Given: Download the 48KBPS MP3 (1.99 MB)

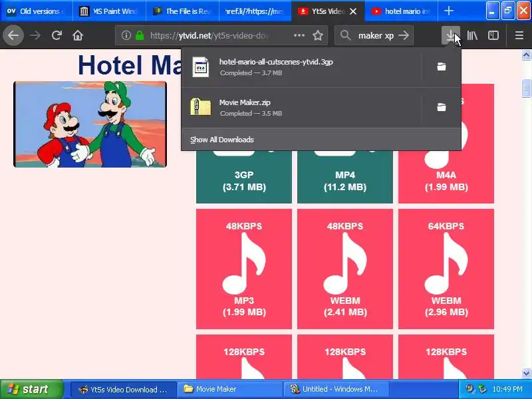Looking at the screenshot, I should 243,269.
